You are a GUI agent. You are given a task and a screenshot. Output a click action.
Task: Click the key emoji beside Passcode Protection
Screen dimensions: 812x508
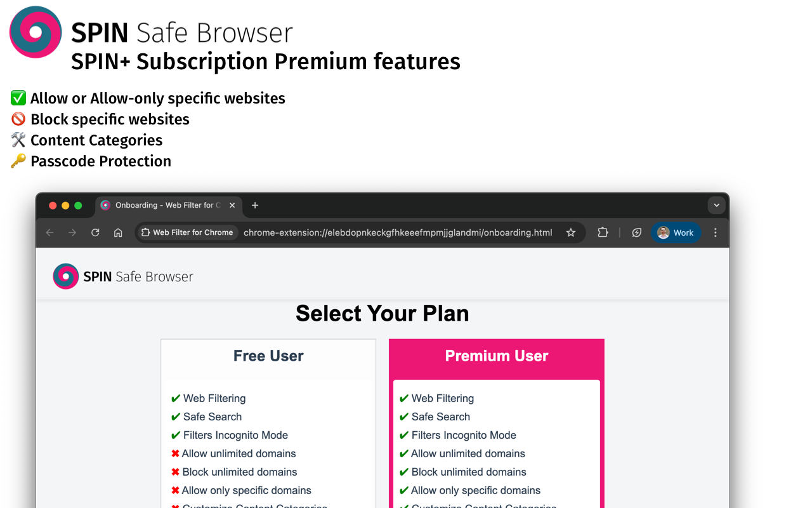pos(17,161)
